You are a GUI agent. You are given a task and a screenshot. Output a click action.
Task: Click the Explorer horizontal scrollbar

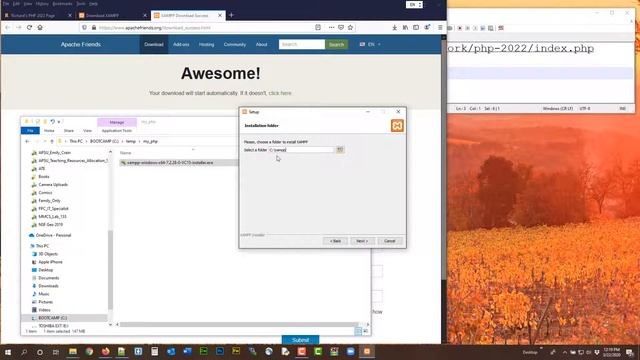pyautogui.click(x=238, y=325)
